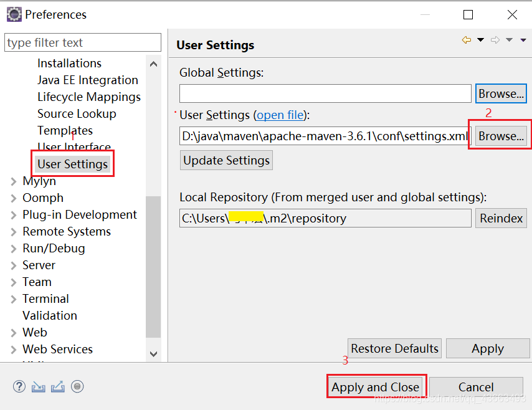The image size is (532, 410).
Task: Open the Back history dropdown arrow
Action: coord(480,41)
